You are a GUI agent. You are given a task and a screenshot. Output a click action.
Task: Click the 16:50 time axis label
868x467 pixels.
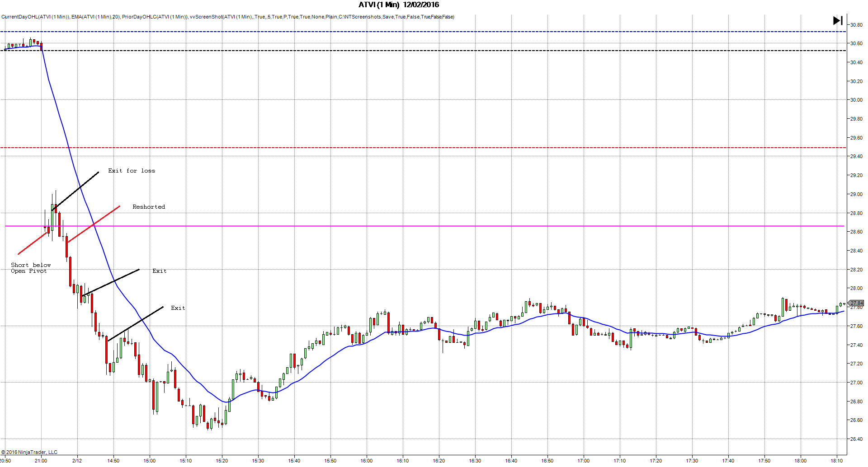coord(547,461)
